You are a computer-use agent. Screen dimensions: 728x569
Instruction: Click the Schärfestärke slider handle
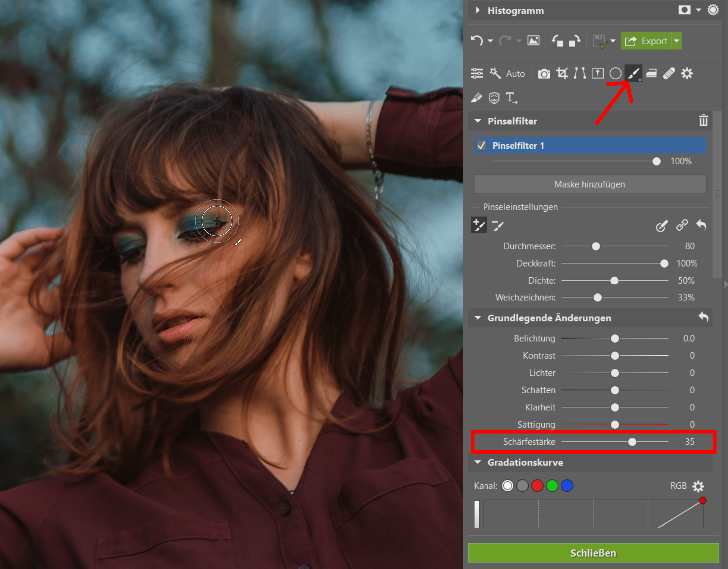632,442
